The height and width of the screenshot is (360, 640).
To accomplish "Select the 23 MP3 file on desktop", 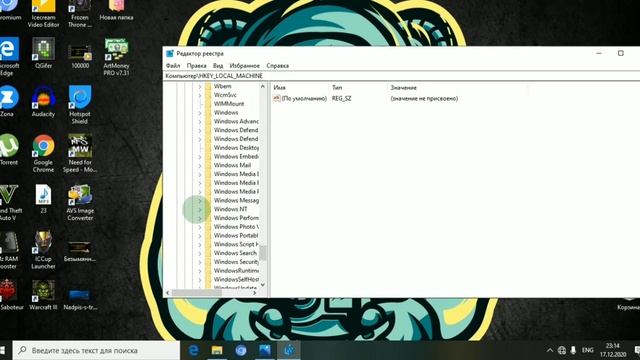I will tap(43, 198).
